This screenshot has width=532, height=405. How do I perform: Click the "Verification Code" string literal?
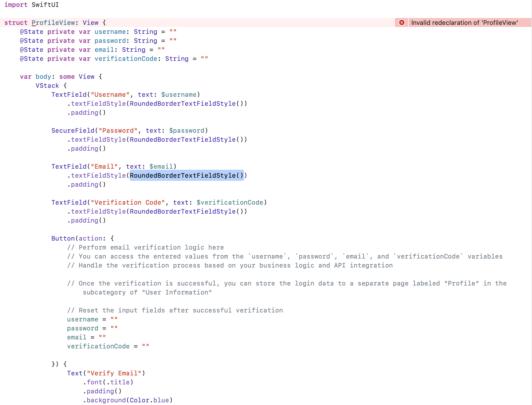(x=128, y=202)
